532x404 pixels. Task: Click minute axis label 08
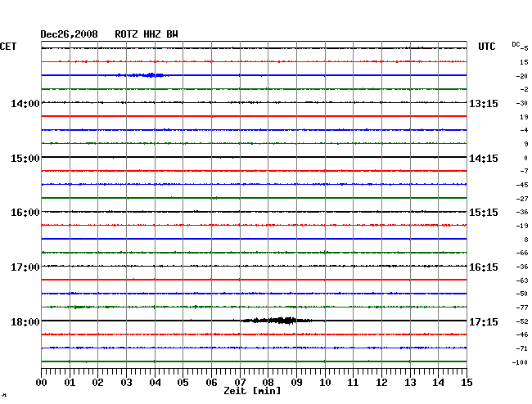[268, 383]
